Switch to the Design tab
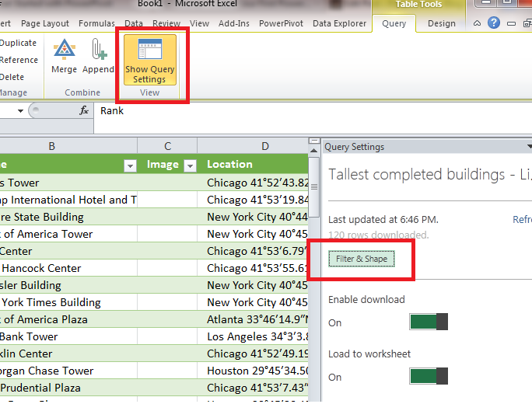Screen dimensions: 532x404 442,24
